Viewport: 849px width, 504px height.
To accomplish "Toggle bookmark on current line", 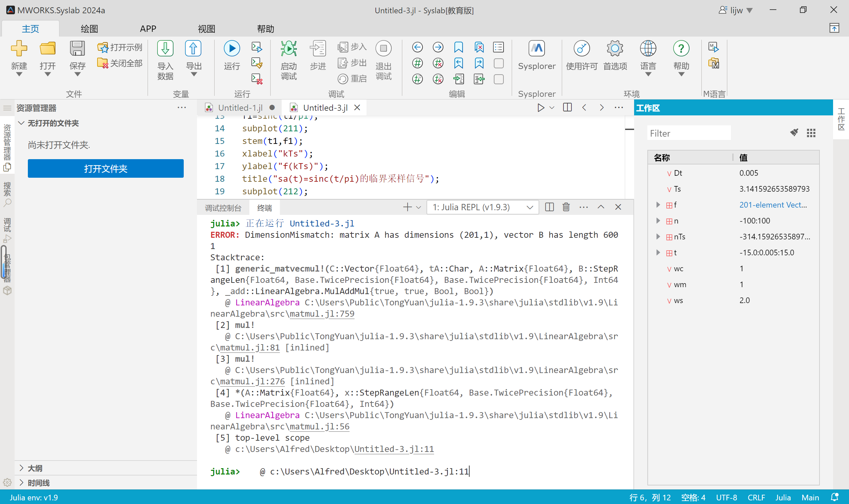I will [458, 47].
